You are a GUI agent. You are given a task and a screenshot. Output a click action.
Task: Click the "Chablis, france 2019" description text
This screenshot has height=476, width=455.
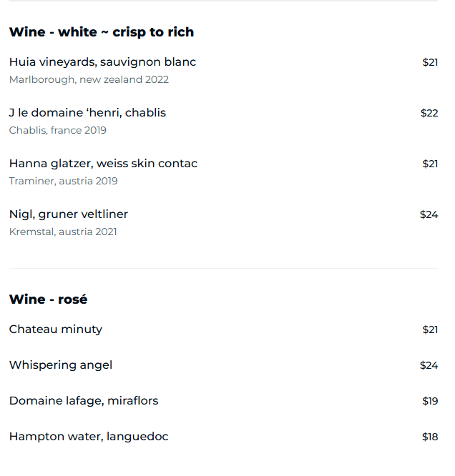58,130
